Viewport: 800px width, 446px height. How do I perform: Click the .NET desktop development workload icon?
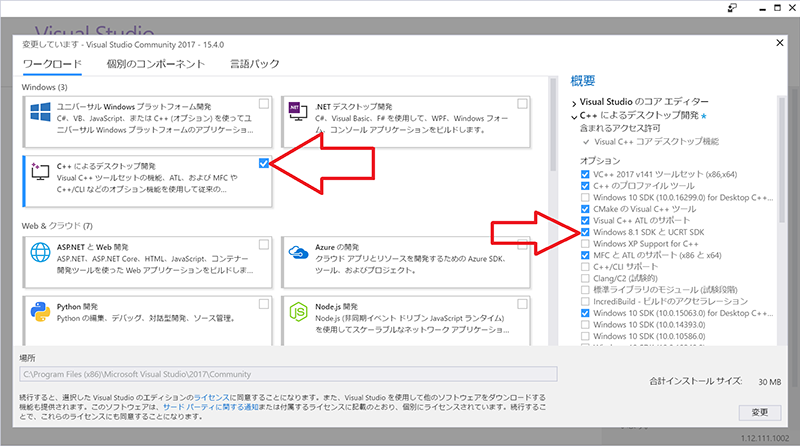coord(298,111)
